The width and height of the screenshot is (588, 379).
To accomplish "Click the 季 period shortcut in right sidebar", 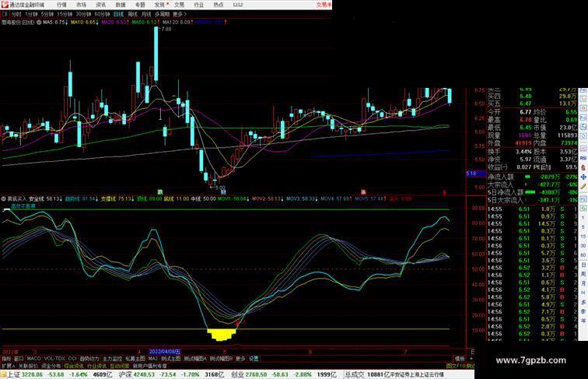I will pyautogui.click(x=583, y=311).
